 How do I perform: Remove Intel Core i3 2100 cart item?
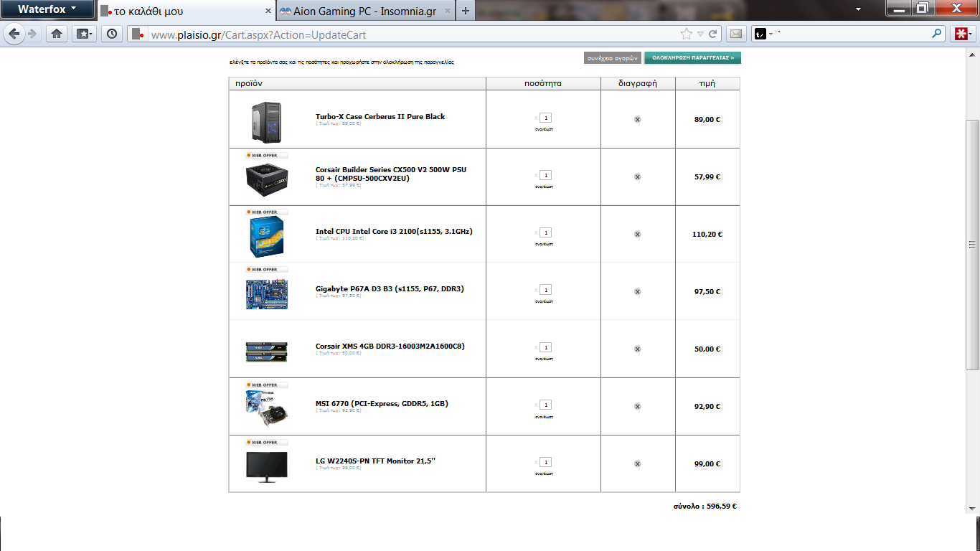pos(637,234)
